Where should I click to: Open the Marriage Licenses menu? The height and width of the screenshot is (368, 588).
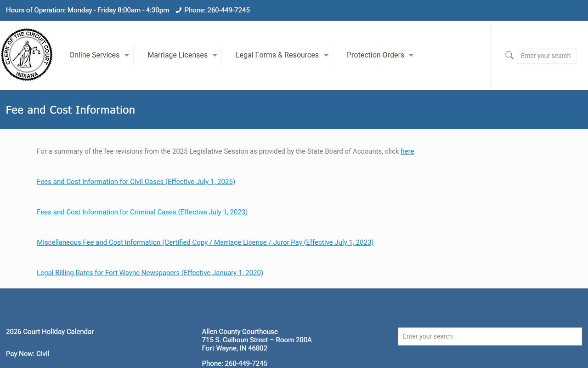pyautogui.click(x=178, y=55)
